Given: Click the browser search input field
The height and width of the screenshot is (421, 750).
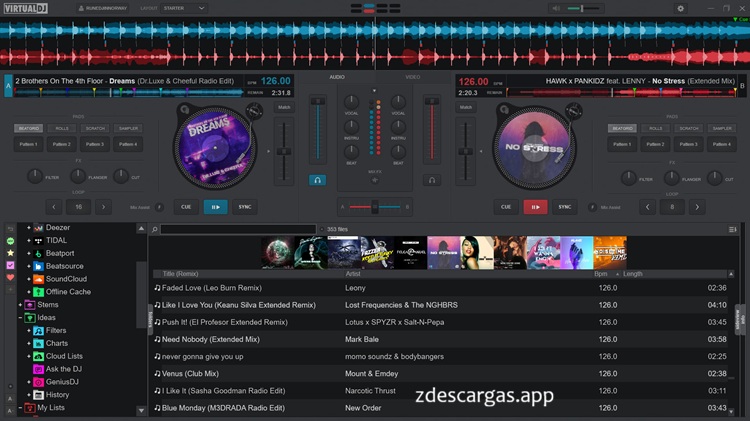Looking at the screenshot, I should coord(238,229).
